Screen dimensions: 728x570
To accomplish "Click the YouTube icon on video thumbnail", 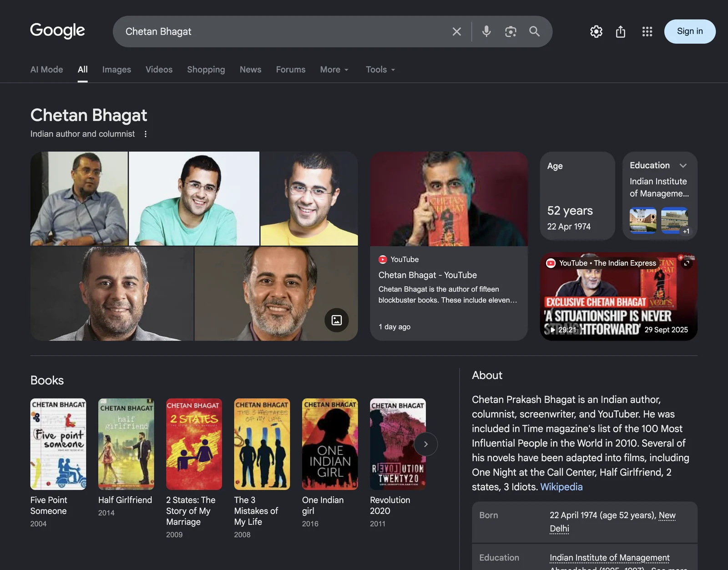I will click(551, 263).
